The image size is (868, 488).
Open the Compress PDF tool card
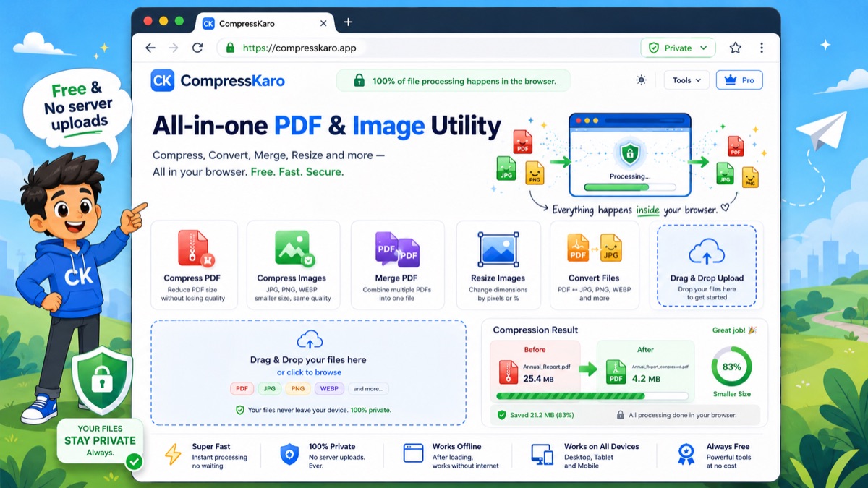193,265
